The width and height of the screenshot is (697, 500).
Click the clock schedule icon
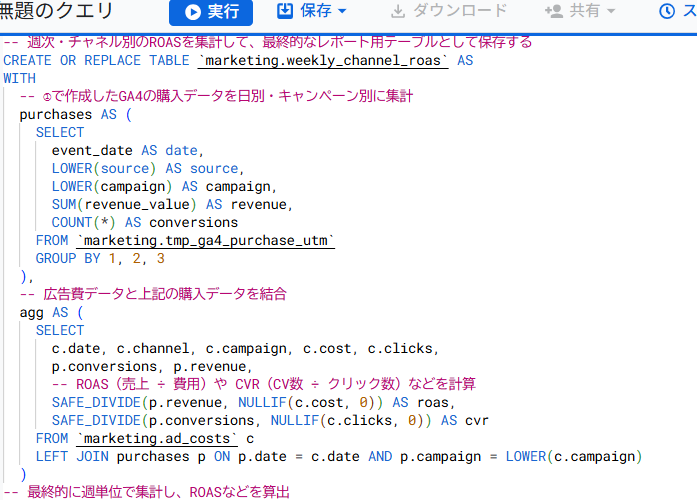pos(667,11)
